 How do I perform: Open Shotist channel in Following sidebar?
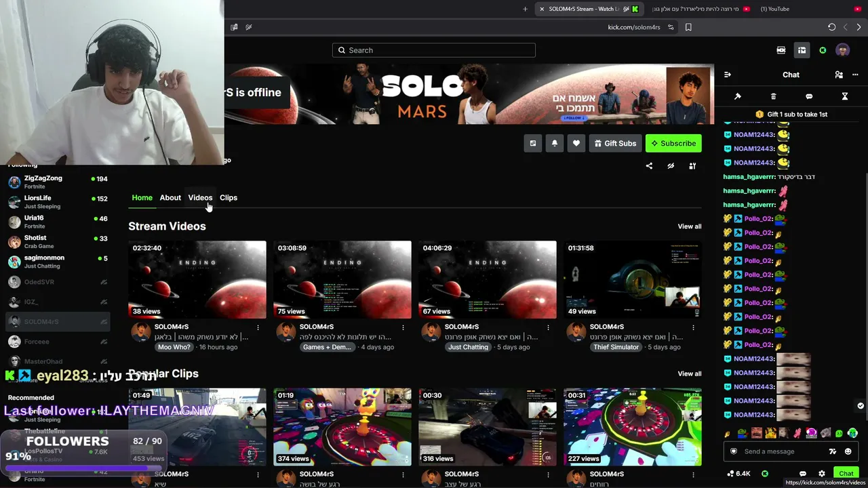pos(58,242)
